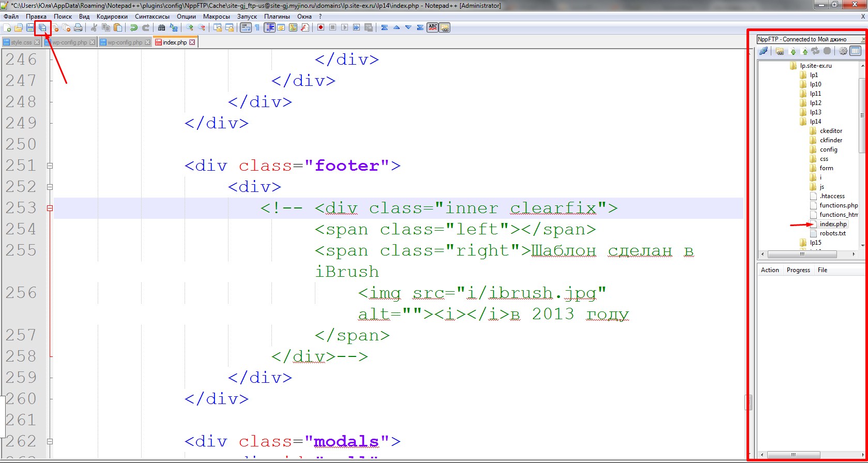Toggle synchronized horizontal scrolling icon
Image resolution: width=868 pixels, height=463 pixels.
[230, 27]
